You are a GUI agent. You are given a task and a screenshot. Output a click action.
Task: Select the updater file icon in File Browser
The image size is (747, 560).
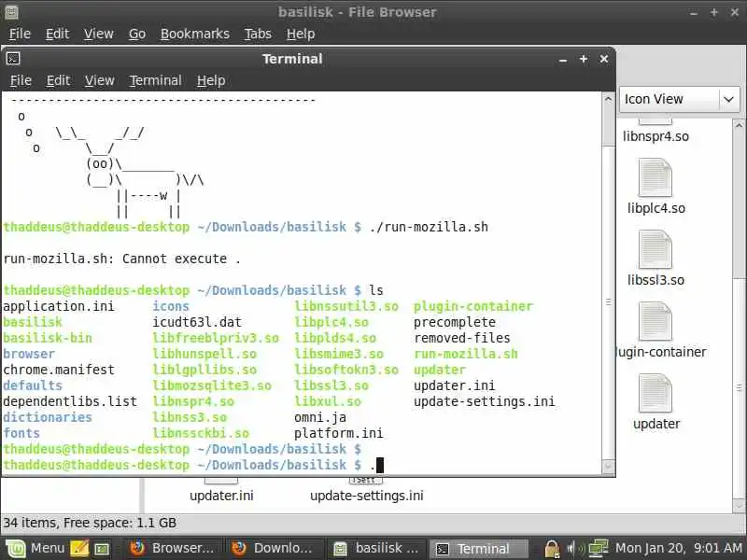click(x=655, y=393)
